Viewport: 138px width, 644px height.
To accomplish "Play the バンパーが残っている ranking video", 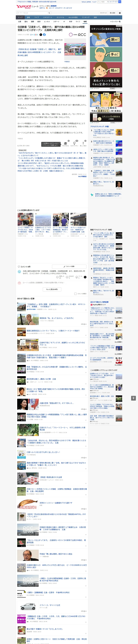I will click(119, 235).
